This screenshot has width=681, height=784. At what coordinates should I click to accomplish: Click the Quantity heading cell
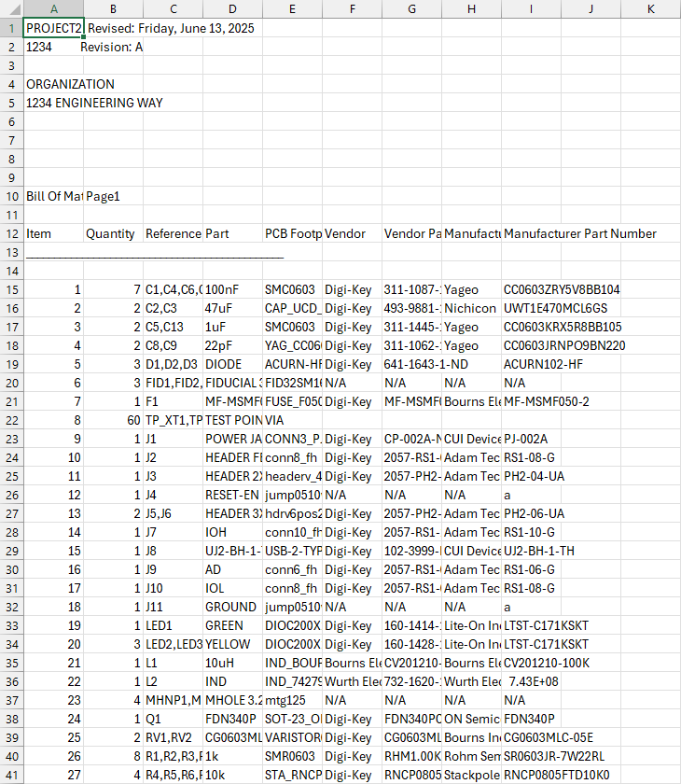pos(113,233)
